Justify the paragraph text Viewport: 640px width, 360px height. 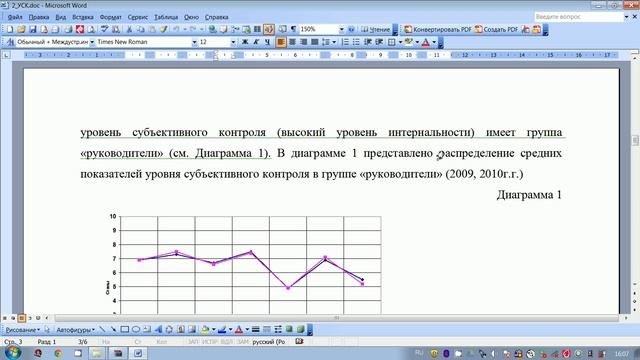pyautogui.click(x=315, y=42)
